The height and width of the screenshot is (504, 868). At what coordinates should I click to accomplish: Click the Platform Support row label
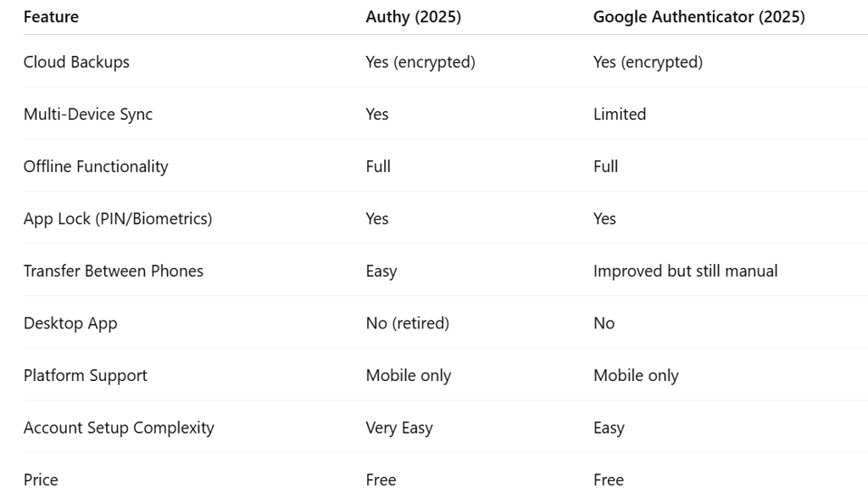point(86,376)
